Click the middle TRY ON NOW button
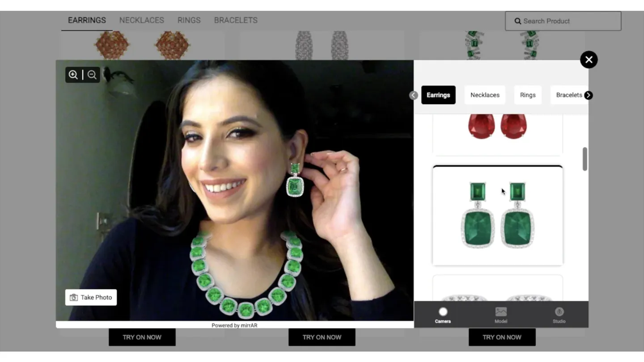Viewport: 644px width, 362px height. pos(322,337)
